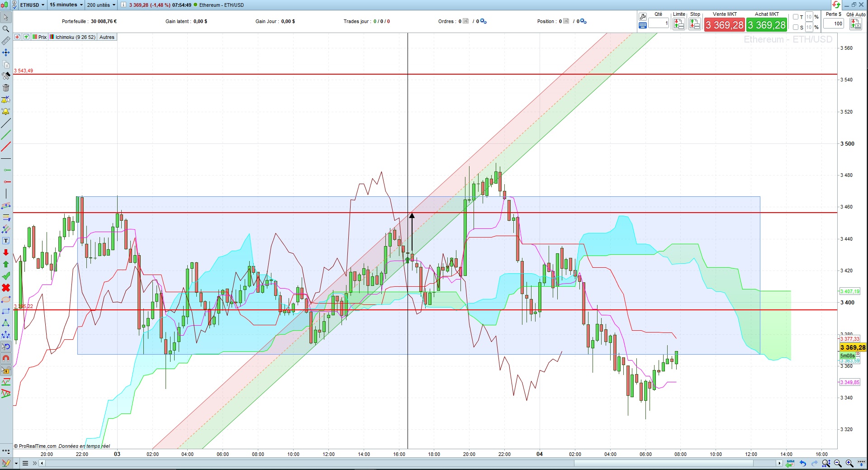
Task: Select the Autres tab
Action: point(107,37)
